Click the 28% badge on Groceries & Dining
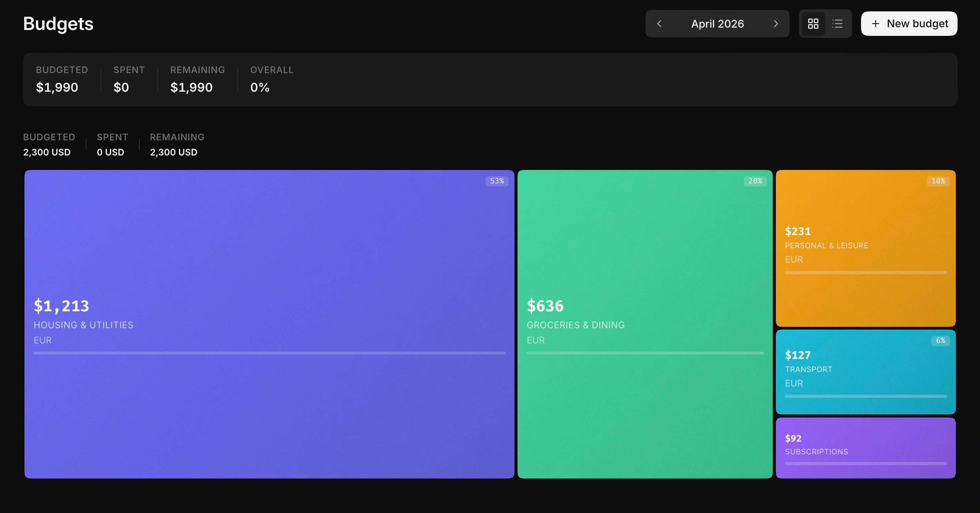The height and width of the screenshot is (513, 980). coord(755,181)
